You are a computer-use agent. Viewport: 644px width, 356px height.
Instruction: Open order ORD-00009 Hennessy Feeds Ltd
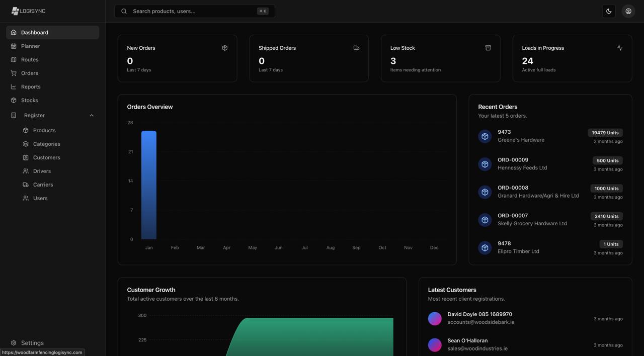[x=550, y=164]
